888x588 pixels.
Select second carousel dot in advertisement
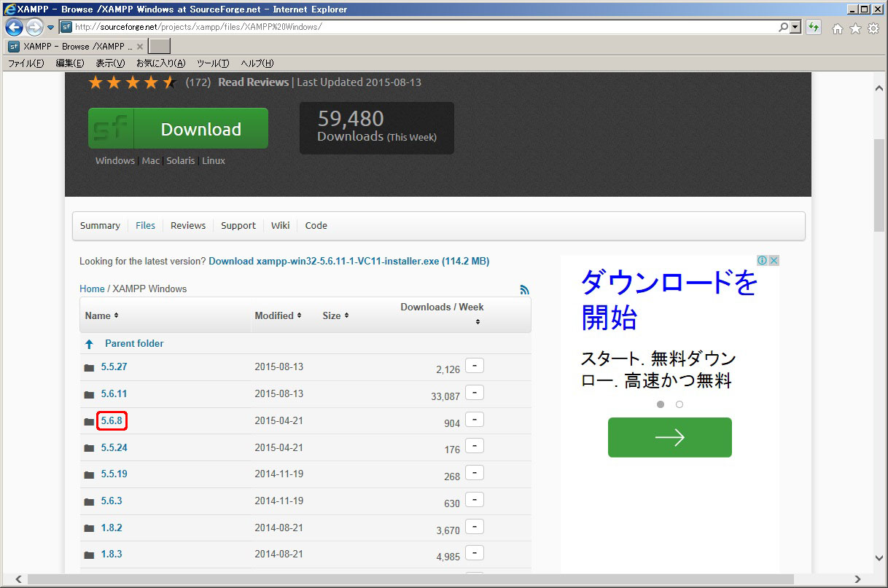tap(679, 404)
